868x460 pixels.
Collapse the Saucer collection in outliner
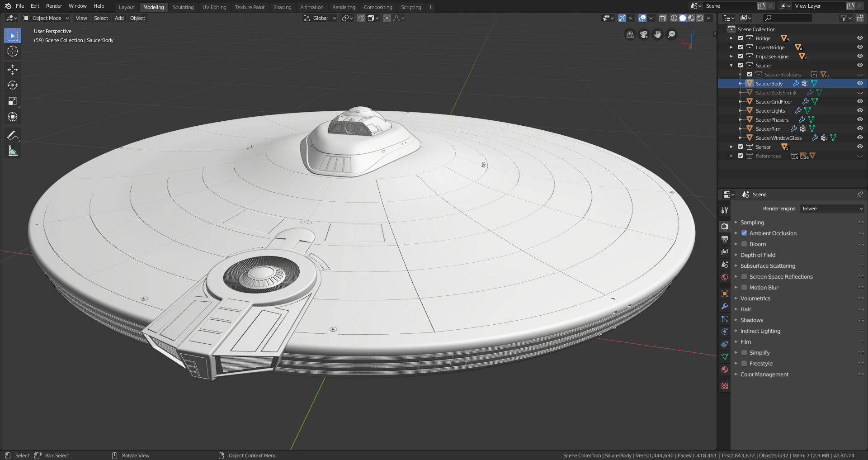coord(731,66)
